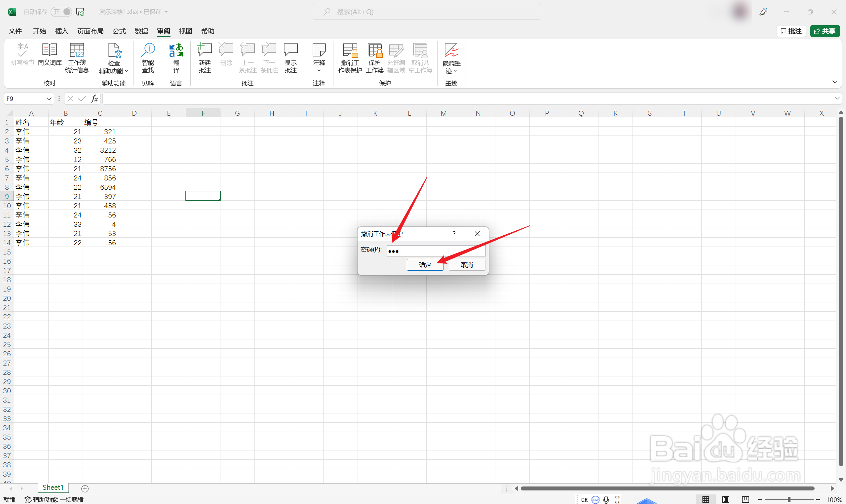Click the Accessibility status (辅助功能: 一切就绪)

click(54, 499)
